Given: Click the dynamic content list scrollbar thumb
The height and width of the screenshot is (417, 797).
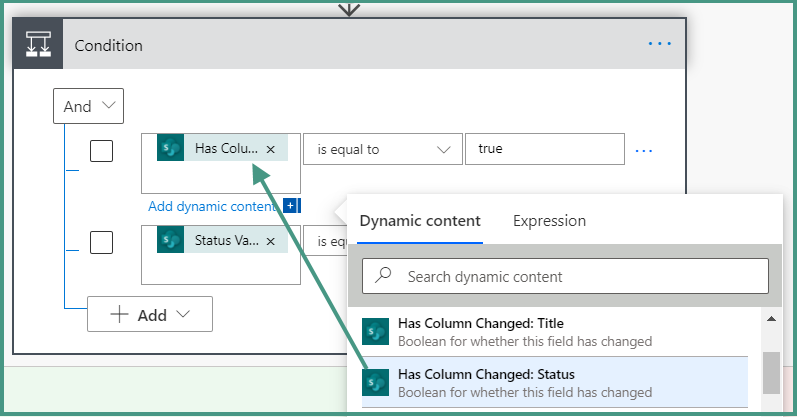Looking at the screenshot, I should [771, 373].
